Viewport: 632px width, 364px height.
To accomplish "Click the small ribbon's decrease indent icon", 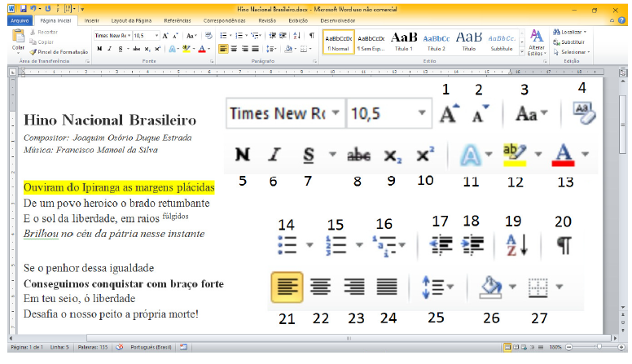I will [273, 36].
